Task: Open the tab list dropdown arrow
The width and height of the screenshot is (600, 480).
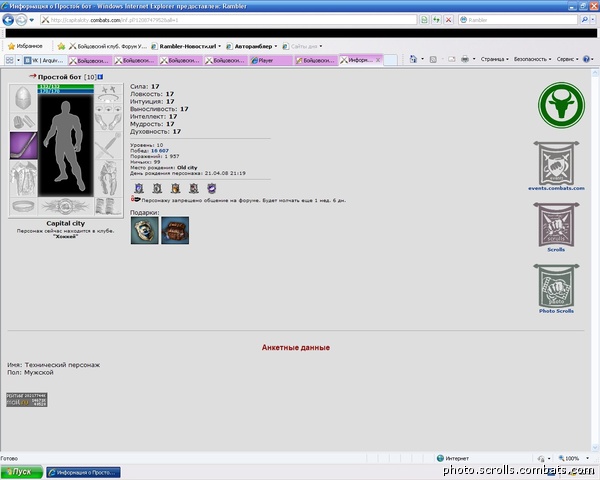Action: coord(18,60)
